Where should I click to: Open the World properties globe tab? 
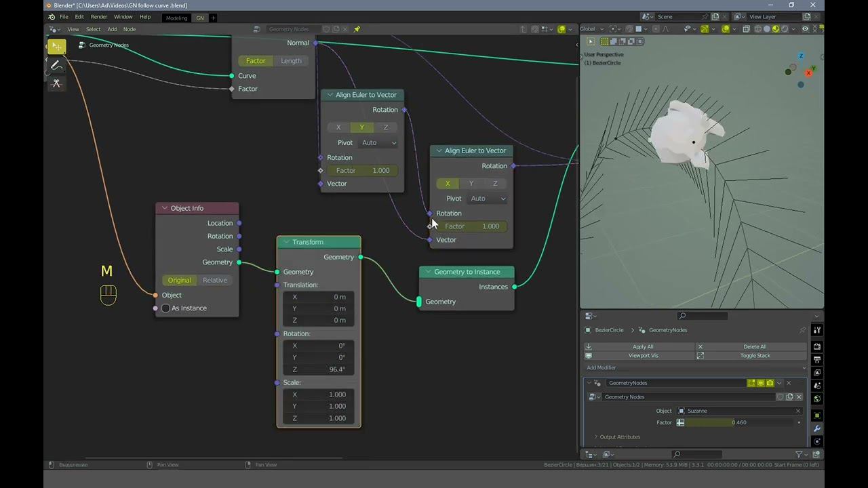coord(817,399)
